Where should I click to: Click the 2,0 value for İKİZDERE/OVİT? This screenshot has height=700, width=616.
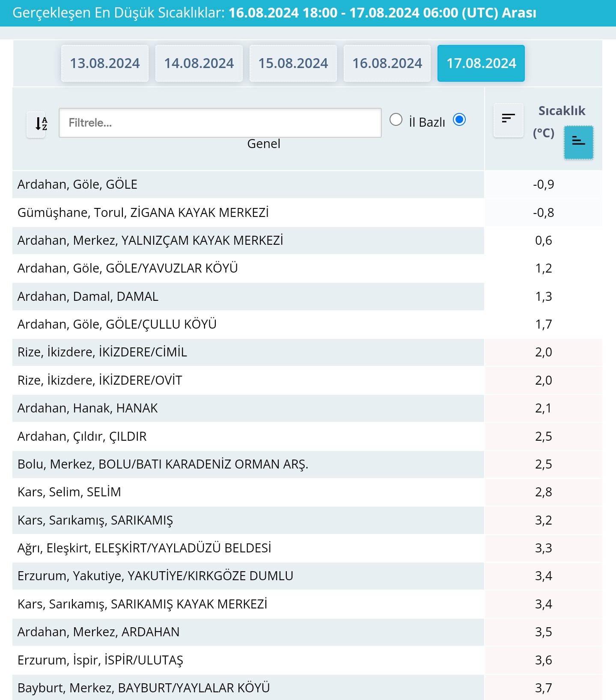pos(543,380)
